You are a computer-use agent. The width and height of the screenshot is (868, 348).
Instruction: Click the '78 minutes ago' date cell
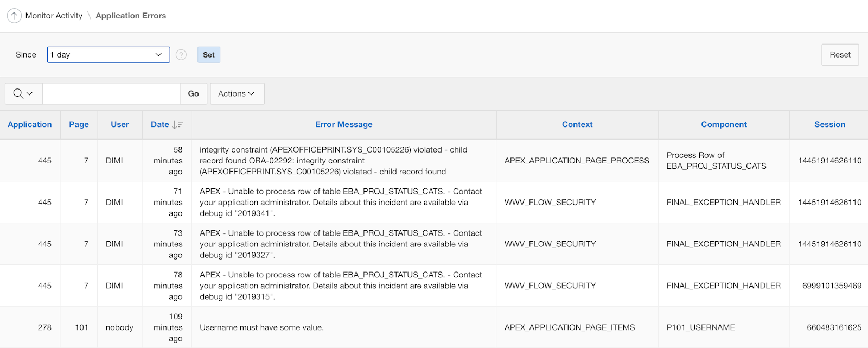pos(168,286)
